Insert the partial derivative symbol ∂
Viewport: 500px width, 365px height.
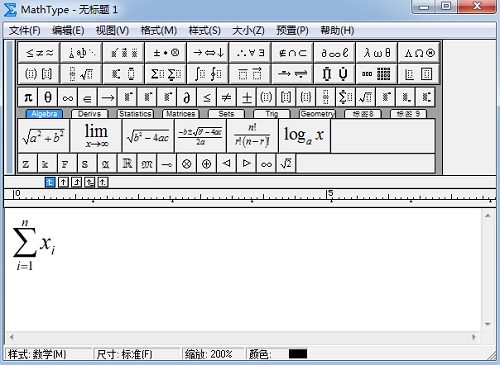(187, 97)
